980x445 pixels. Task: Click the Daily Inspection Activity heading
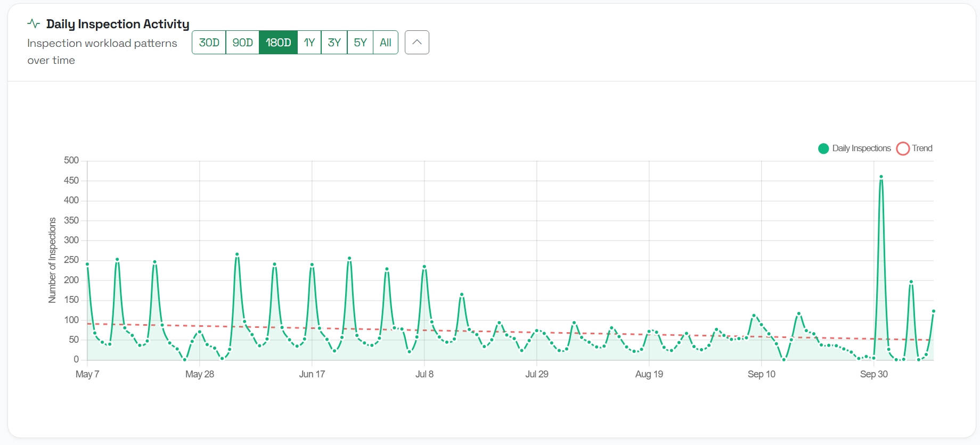(118, 24)
